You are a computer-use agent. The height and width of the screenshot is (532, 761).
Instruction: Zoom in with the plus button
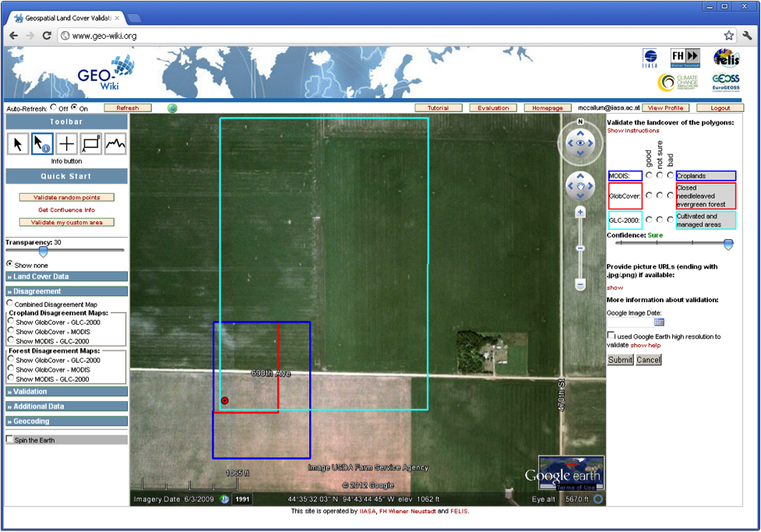(x=580, y=212)
